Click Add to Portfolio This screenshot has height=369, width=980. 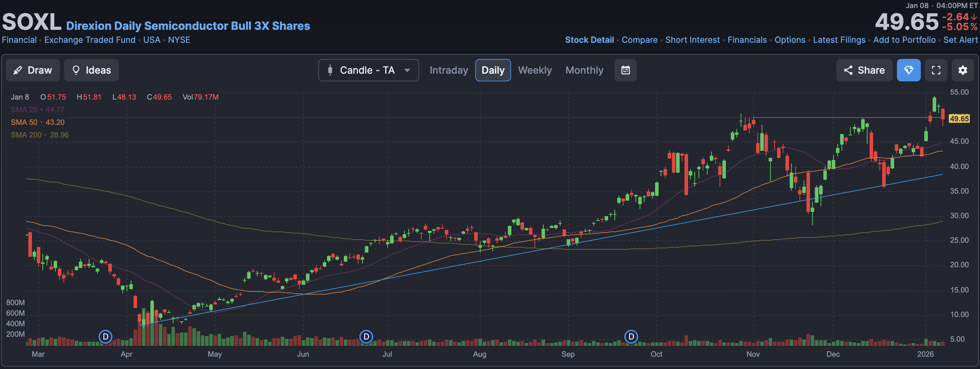point(904,40)
